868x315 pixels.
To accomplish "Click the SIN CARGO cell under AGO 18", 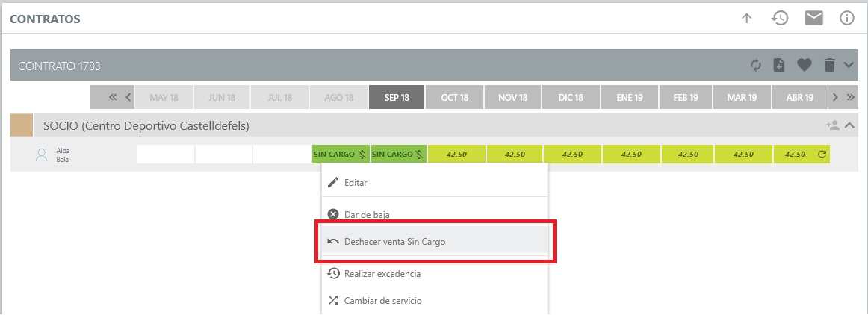I will point(341,155).
